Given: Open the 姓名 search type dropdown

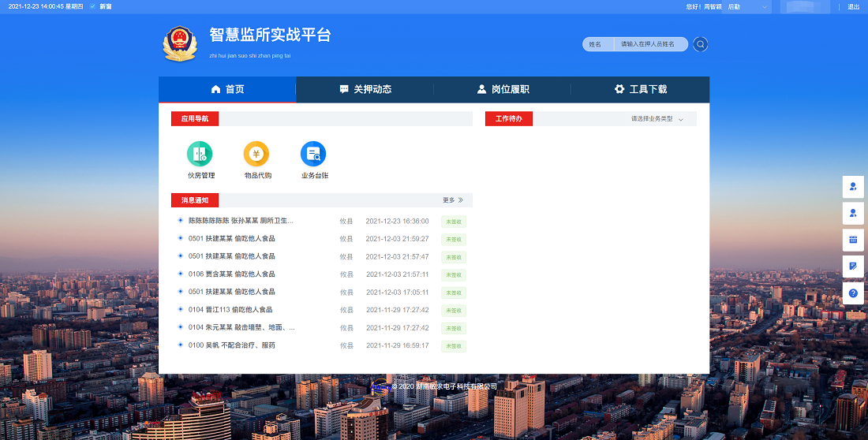Looking at the screenshot, I should [597, 44].
